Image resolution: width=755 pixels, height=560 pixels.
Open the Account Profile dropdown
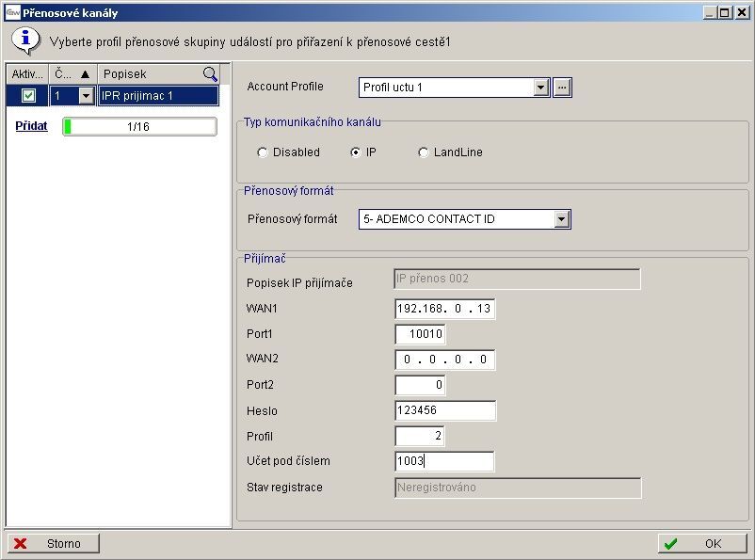540,88
